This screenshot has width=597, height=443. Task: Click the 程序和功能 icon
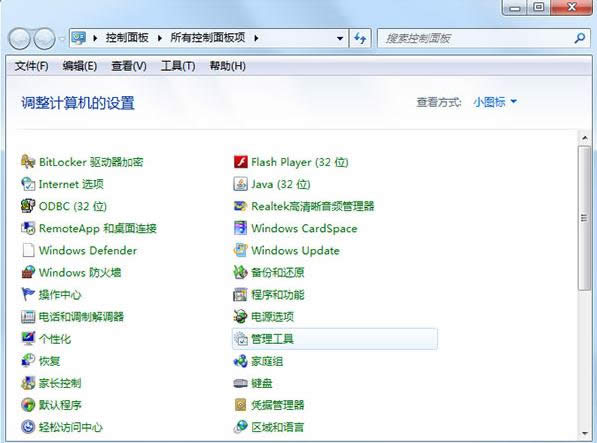241,295
